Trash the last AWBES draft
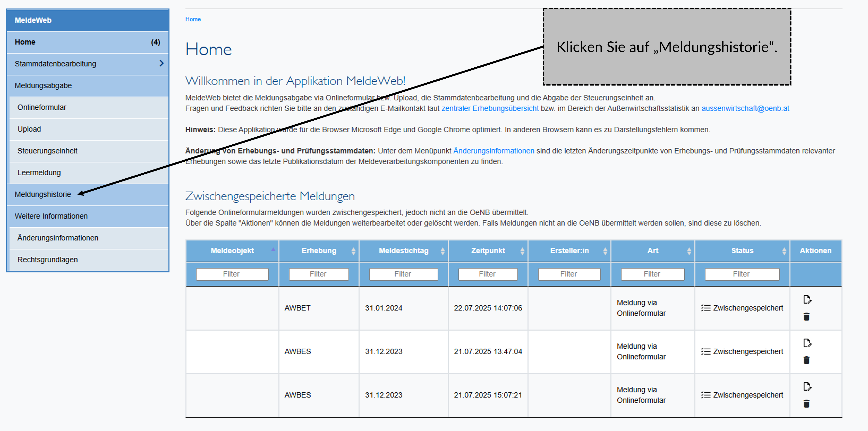This screenshot has width=868, height=431. click(807, 403)
